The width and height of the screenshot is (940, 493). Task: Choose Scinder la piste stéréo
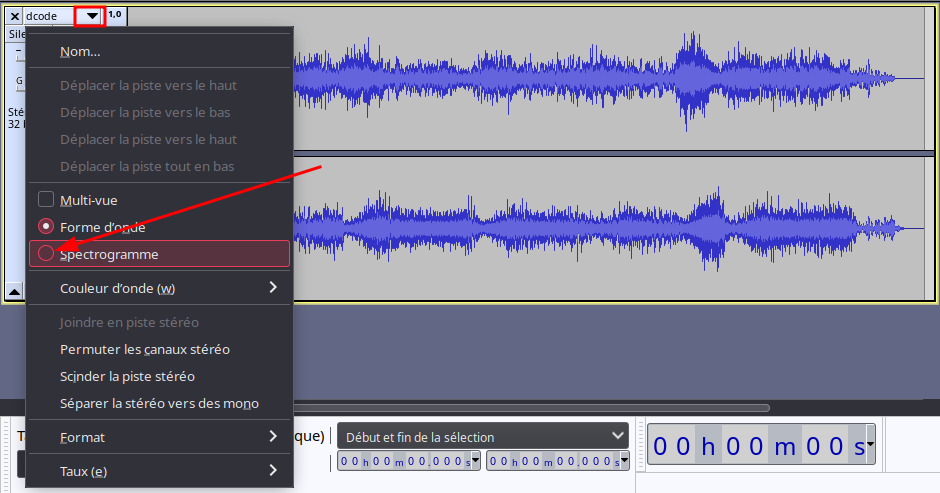click(127, 376)
